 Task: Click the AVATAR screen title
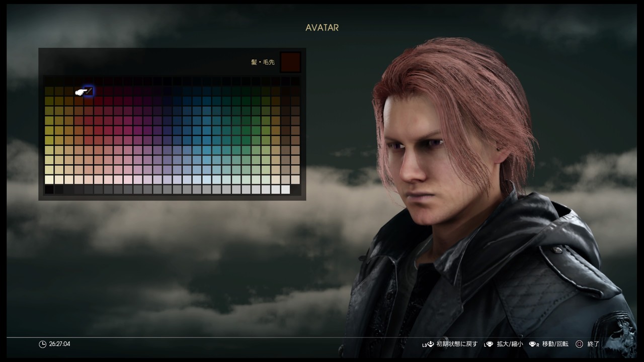(322, 28)
